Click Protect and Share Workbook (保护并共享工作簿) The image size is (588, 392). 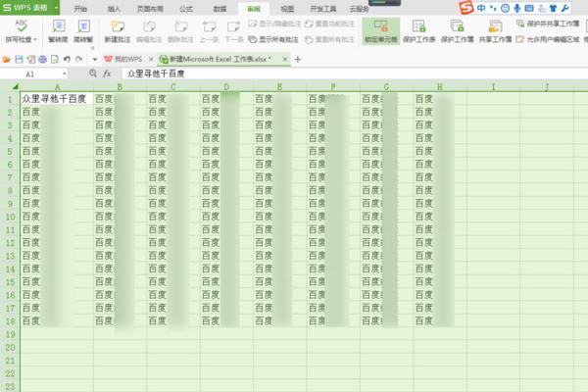pyautogui.click(x=548, y=24)
